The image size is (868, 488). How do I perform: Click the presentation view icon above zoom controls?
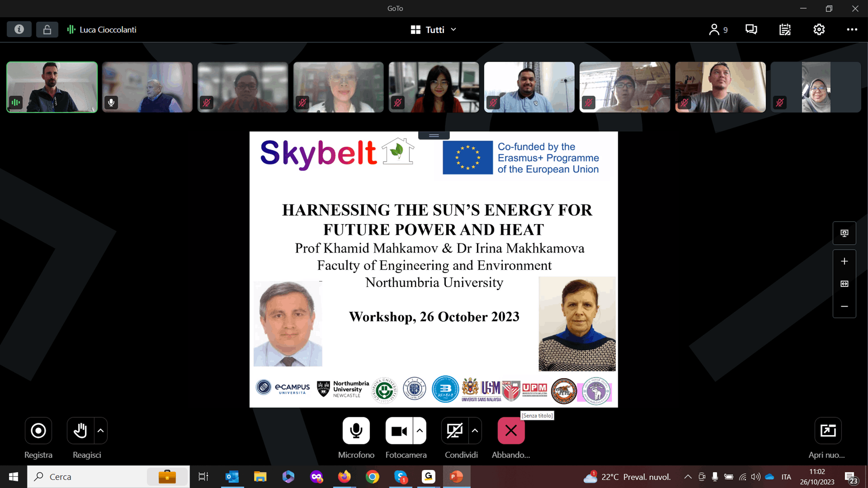tap(844, 233)
